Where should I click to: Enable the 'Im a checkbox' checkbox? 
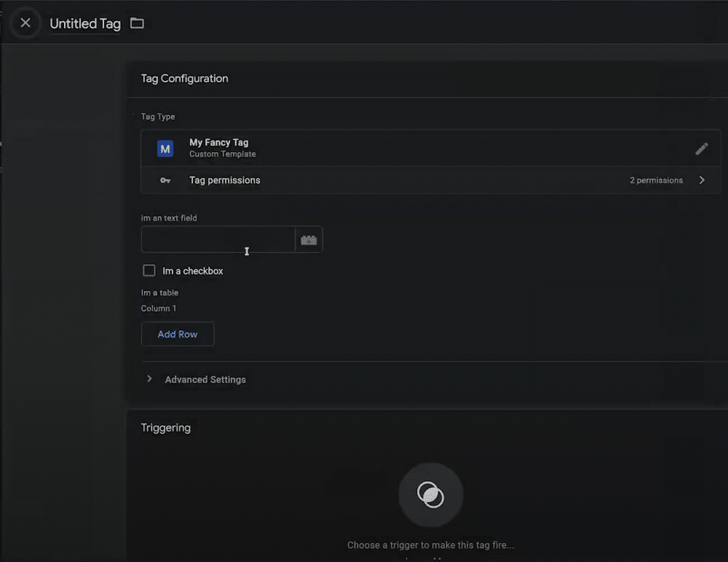pyautogui.click(x=149, y=271)
